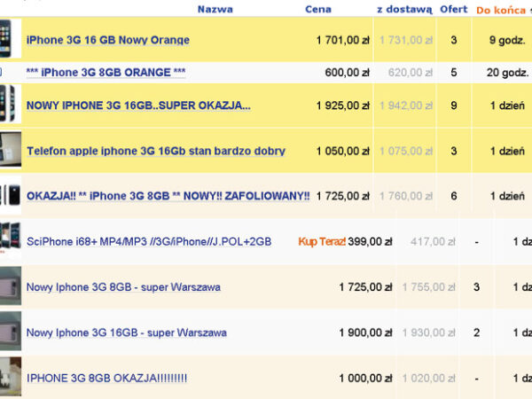Screen dimensions: 532x399
Task: Click thumbnail beside NOWY IPHONE 3G 16GB listing
Action: coord(9,106)
